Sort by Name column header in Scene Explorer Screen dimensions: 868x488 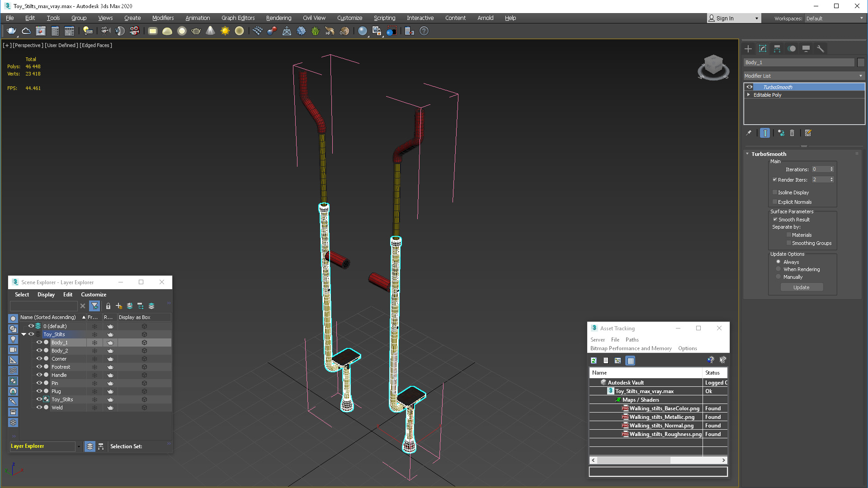[x=52, y=317]
